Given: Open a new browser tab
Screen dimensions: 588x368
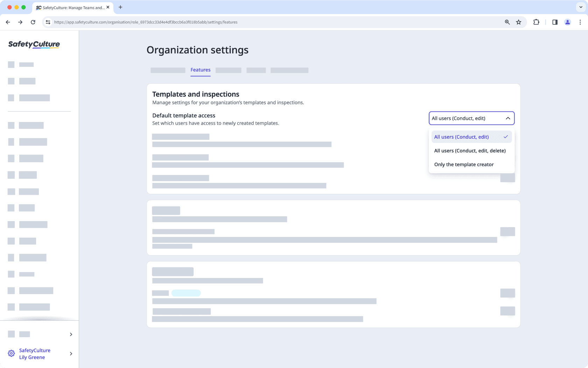Looking at the screenshot, I should (x=120, y=7).
